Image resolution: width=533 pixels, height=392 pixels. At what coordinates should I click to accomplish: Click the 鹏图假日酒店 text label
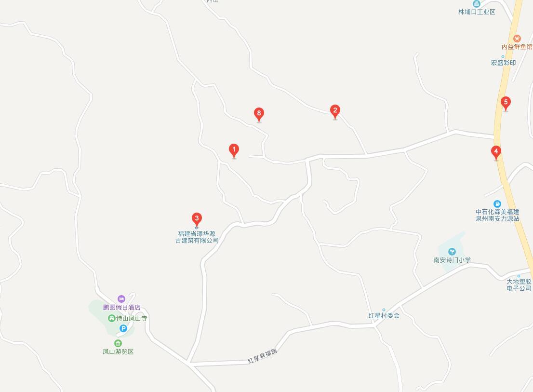(x=122, y=307)
